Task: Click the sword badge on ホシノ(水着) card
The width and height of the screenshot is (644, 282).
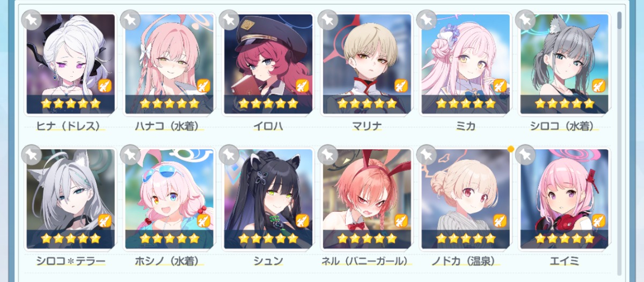Action: point(203,221)
